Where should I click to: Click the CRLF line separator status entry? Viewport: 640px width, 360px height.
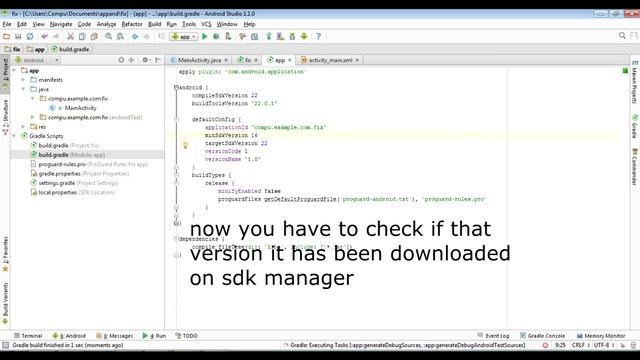(x=580, y=345)
